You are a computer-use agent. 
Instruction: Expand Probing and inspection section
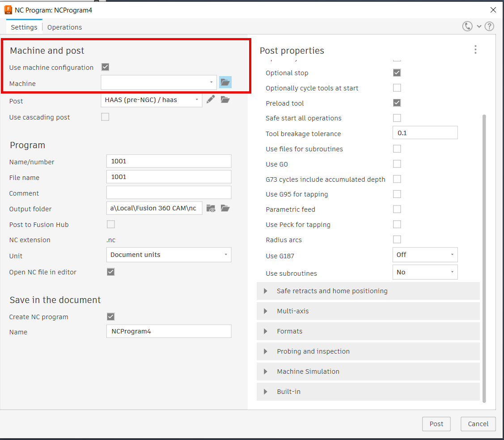point(368,351)
